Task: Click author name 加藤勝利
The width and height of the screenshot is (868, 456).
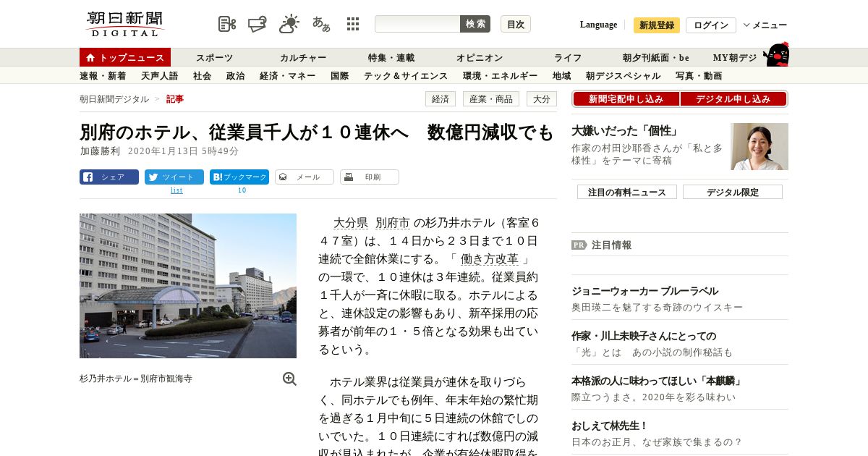Action: (x=100, y=151)
